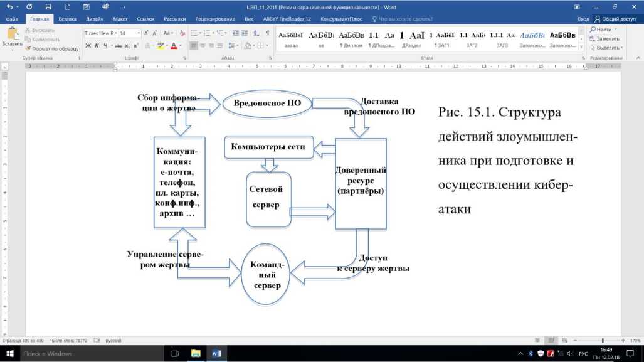Image resolution: width=644 pixels, height=362 pixels.
Task: Clear all formatting with the eraser icon
Action: [x=182, y=33]
